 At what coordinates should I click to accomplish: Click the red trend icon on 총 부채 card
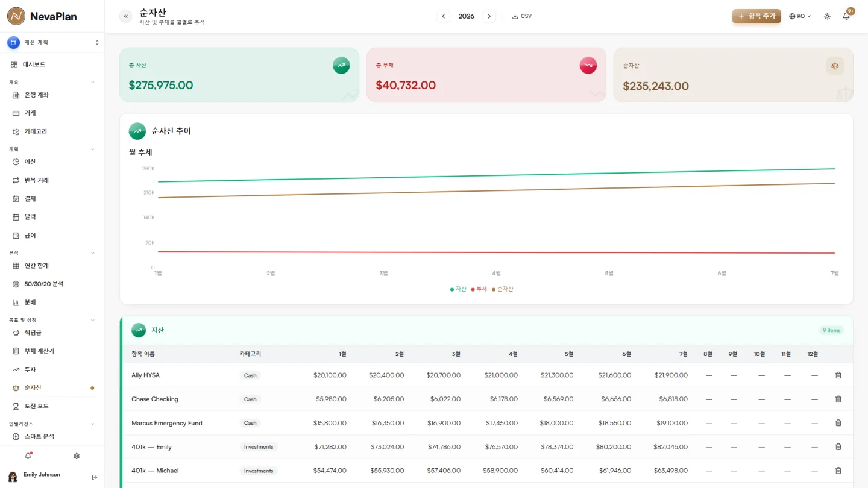coord(588,65)
